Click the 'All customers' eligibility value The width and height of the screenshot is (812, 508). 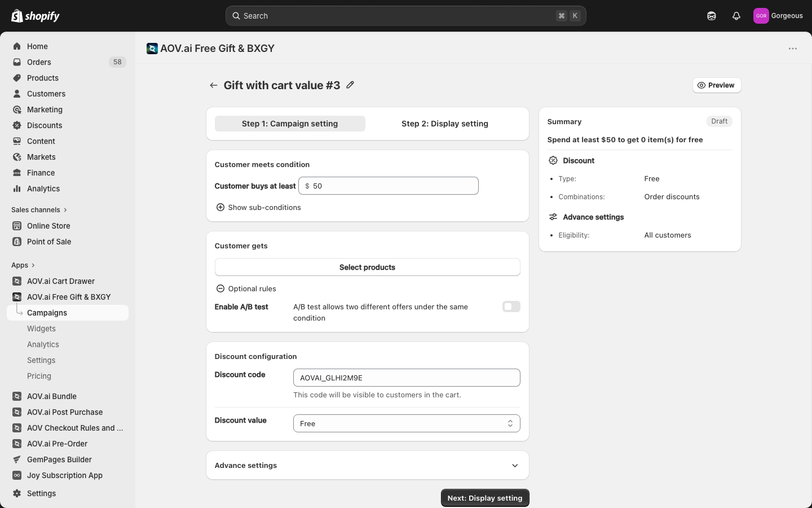pos(668,235)
